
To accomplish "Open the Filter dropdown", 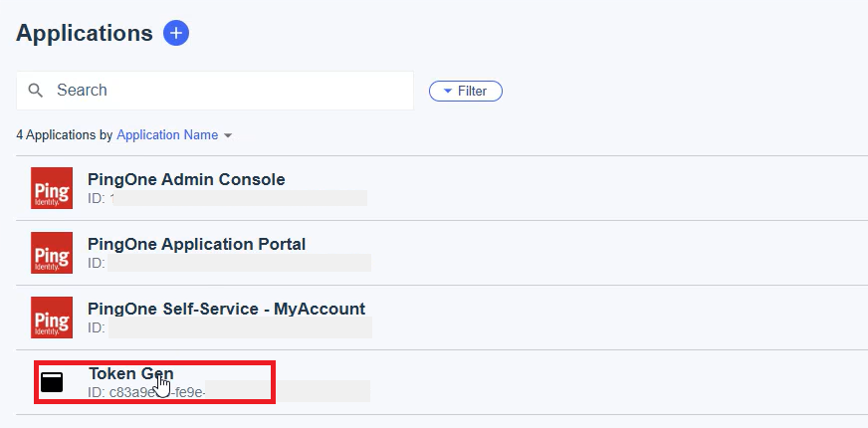I will pos(466,91).
